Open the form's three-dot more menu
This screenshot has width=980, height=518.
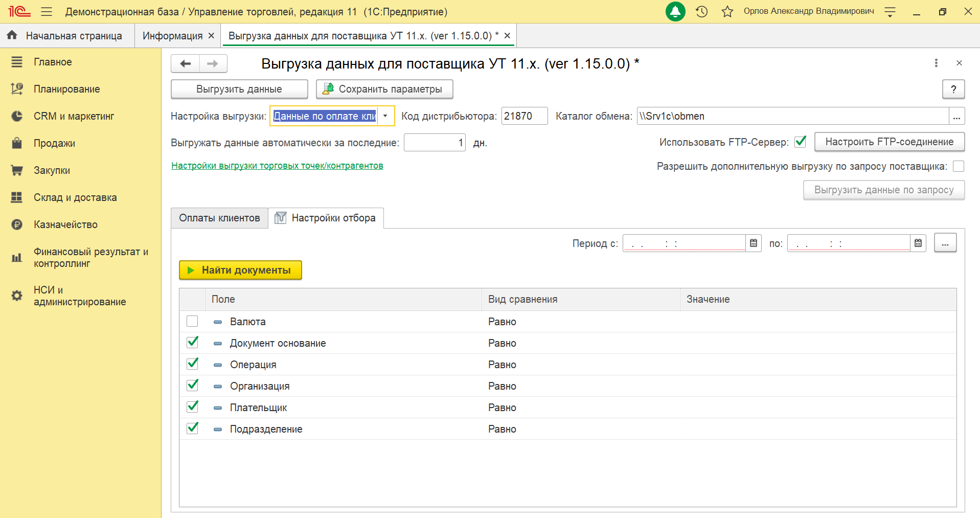[x=936, y=63]
